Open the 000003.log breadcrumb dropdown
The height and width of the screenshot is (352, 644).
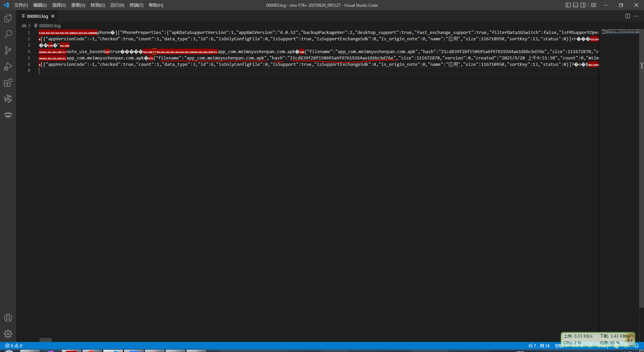point(50,26)
